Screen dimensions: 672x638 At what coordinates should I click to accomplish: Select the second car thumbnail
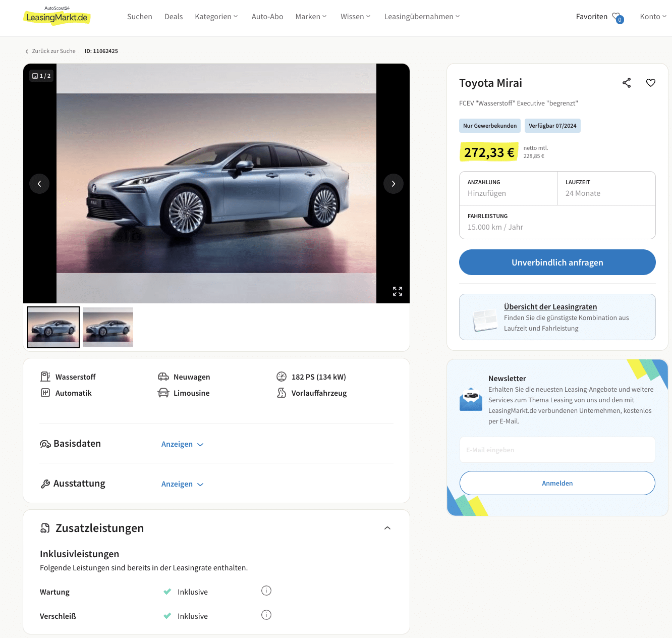click(x=108, y=327)
